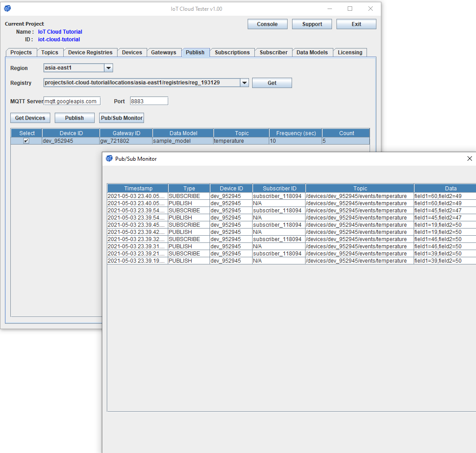This screenshot has height=453, width=476.
Task: Click the Type column header in monitor
Action: (x=189, y=189)
